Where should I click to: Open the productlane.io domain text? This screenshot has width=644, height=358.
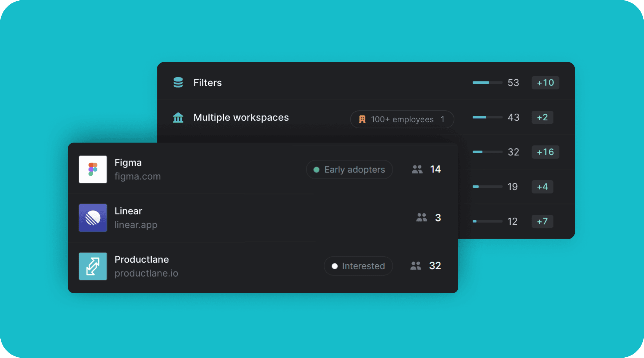pyautogui.click(x=146, y=273)
